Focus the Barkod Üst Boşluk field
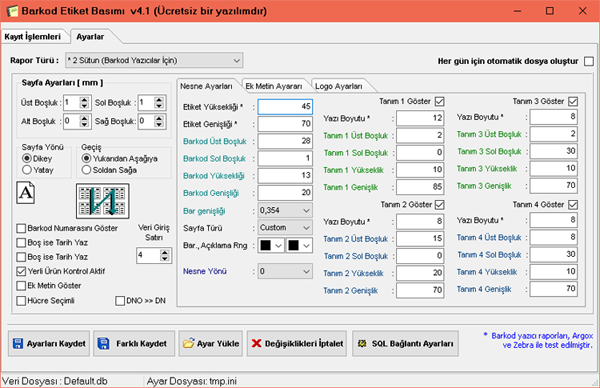 [285, 141]
